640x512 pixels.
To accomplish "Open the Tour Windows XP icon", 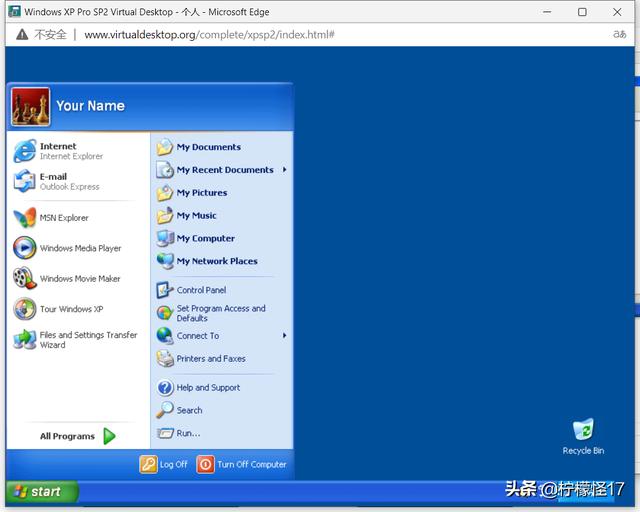I will click(x=24, y=309).
